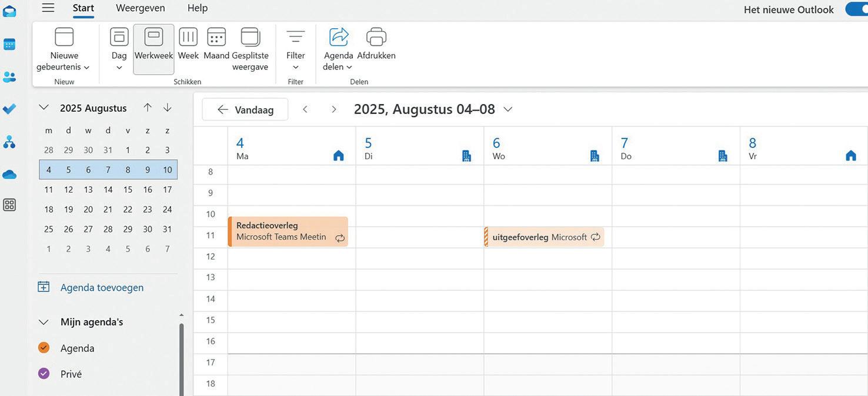The width and height of the screenshot is (868, 396).
Task: Click the Afdrukken printer icon
Action: pos(376,37)
